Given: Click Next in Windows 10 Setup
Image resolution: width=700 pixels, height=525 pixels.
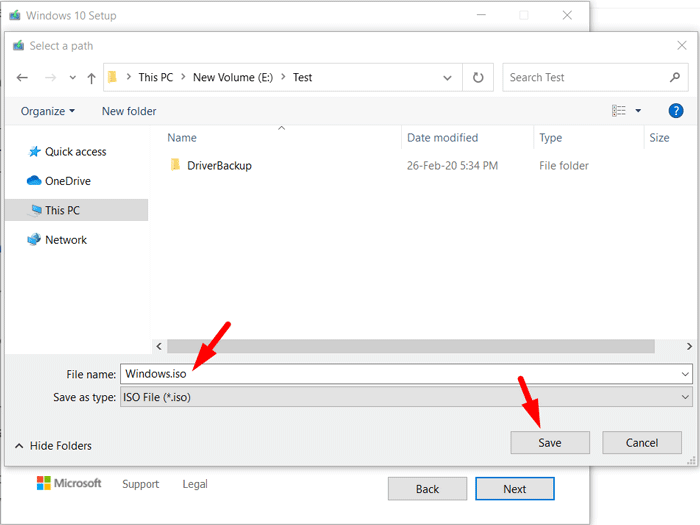Looking at the screenshot, I should coord(515,489).
